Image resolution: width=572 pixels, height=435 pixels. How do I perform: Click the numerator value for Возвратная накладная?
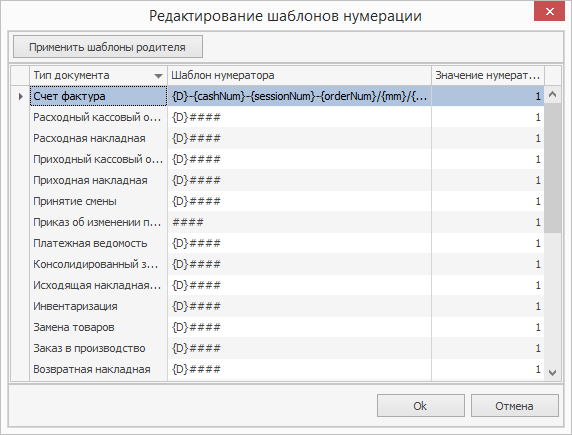(488, 369)
